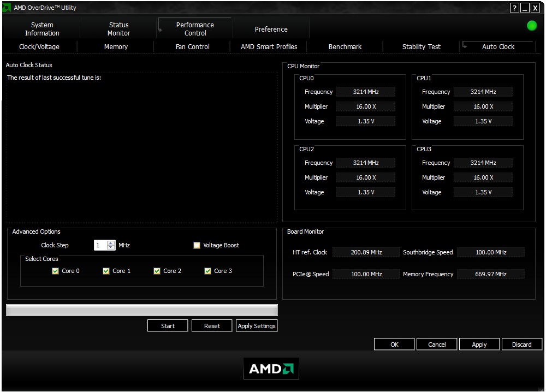546x392 pixels.
Task: Switch to the Fan Control sub-tab
Action: (x=192, y=46)
